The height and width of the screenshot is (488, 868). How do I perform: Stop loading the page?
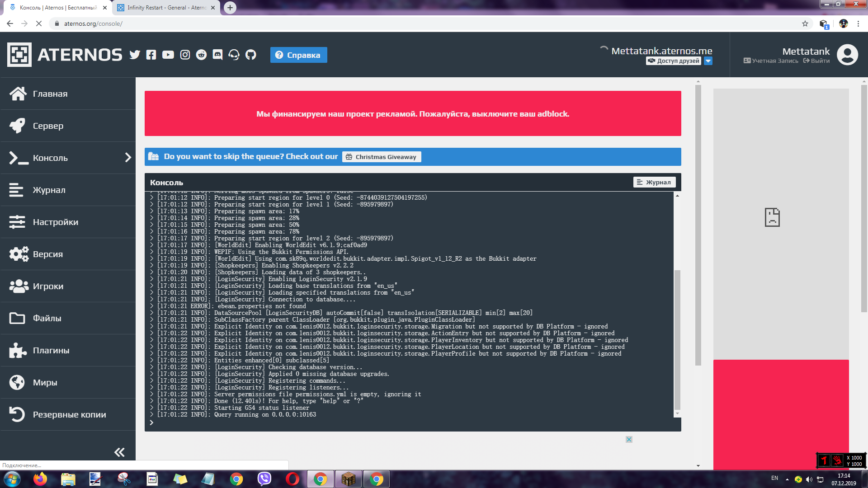[39, 23]
